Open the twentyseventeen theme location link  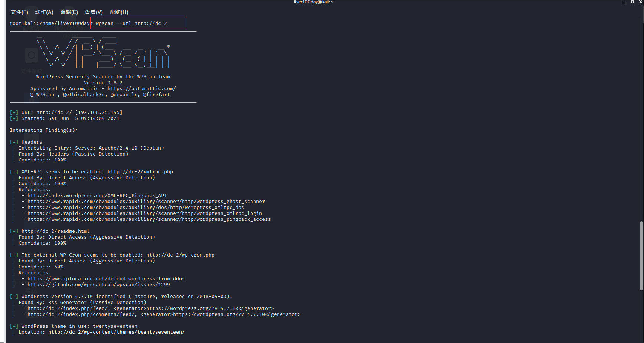[116, 332]
